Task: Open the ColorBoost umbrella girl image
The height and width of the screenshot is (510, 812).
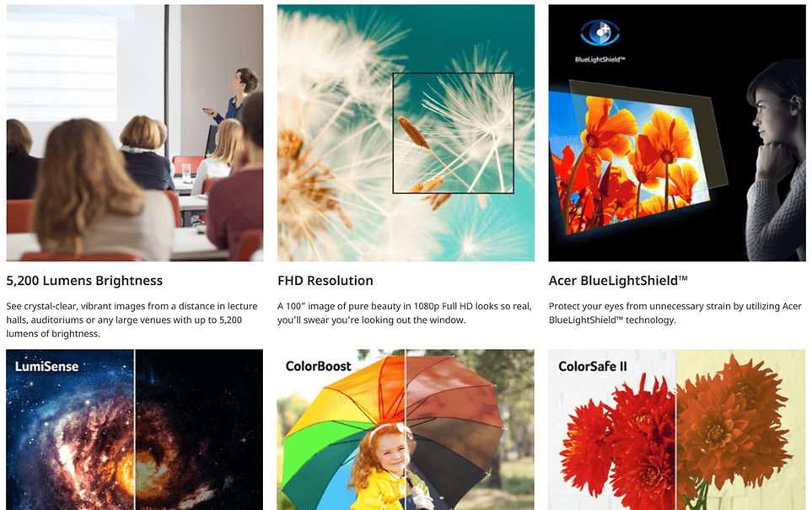Action: coord(406,430)
